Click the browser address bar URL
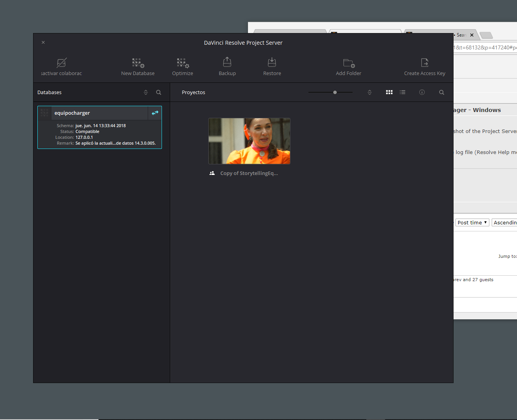Screen dimensions: 517x420 485,47
